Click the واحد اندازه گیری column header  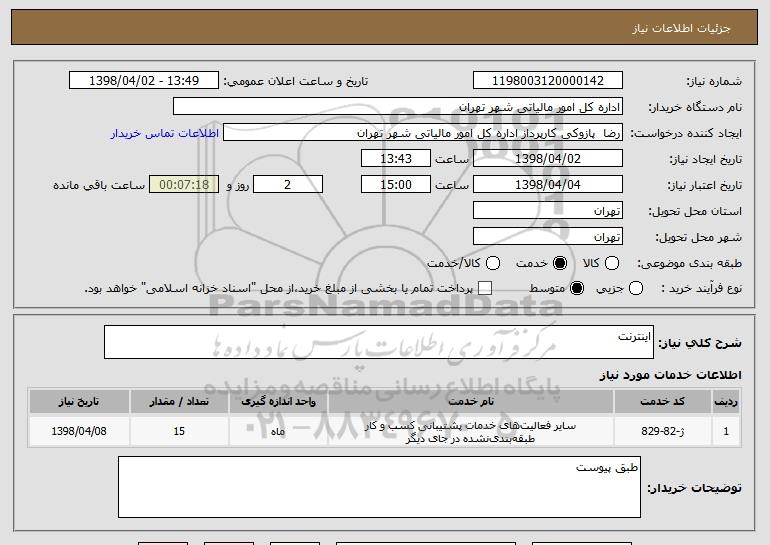[278, 402]
